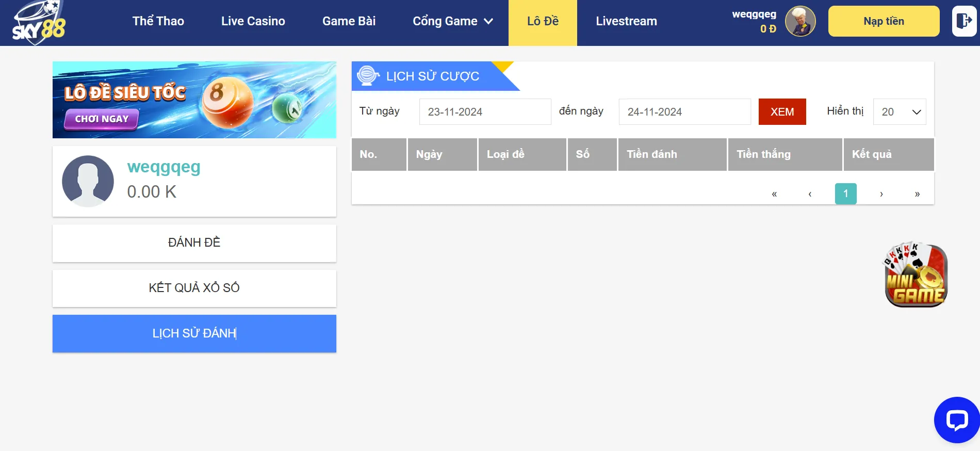The image size is (980, 451).
Task: Open the Hiển thị count dropdown
Action: tap(899, 112)
